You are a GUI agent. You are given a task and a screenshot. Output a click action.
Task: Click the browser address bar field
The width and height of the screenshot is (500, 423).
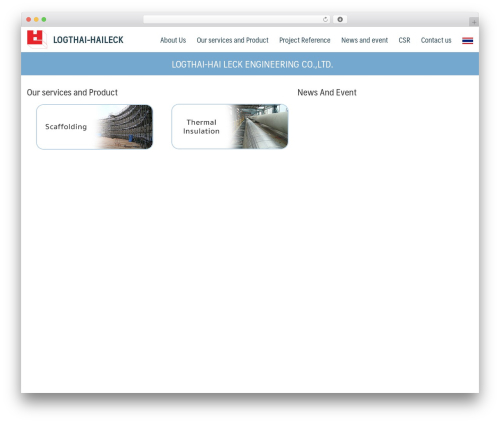click(x=237, y=20)
